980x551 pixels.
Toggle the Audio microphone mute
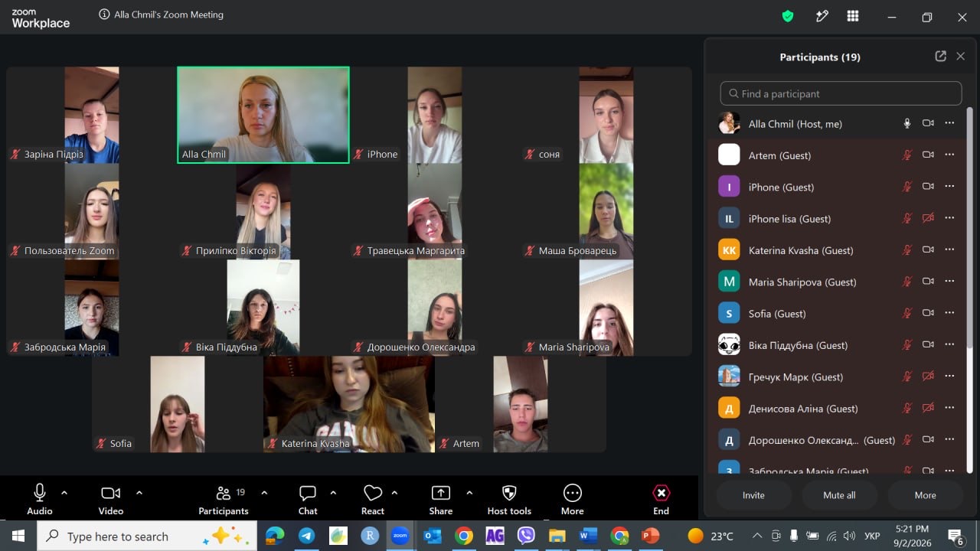tap(40, 493)
